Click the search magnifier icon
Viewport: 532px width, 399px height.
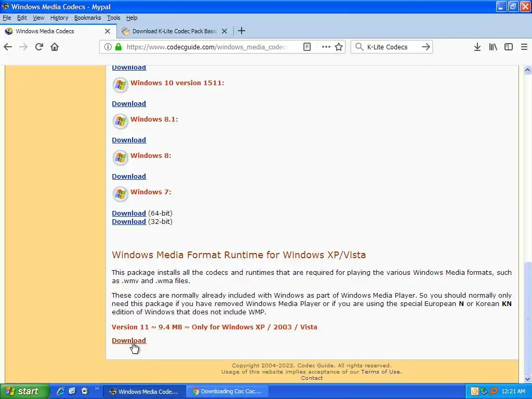point(360,47)
